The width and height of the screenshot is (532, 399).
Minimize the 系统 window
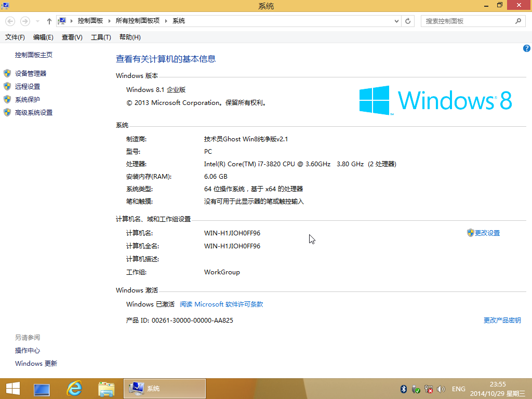click(486, 5)
